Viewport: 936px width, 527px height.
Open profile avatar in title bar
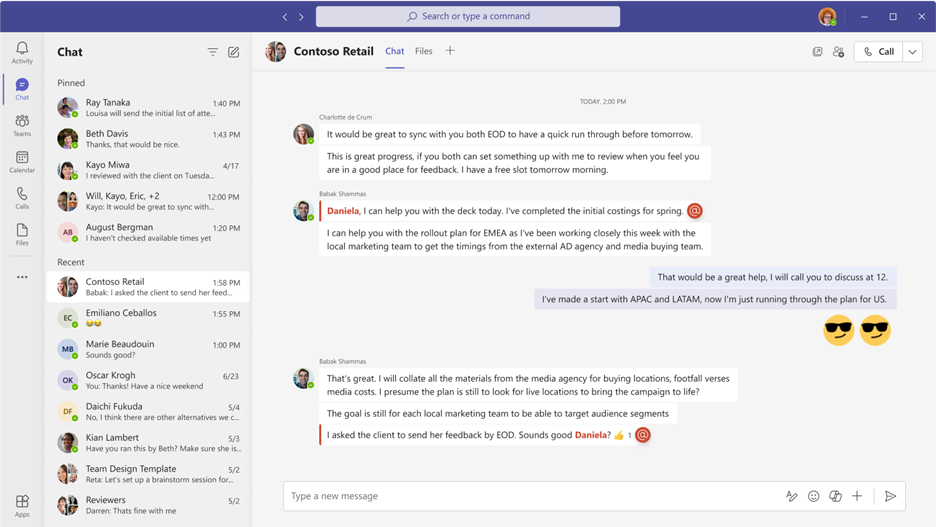pos(827,17)
